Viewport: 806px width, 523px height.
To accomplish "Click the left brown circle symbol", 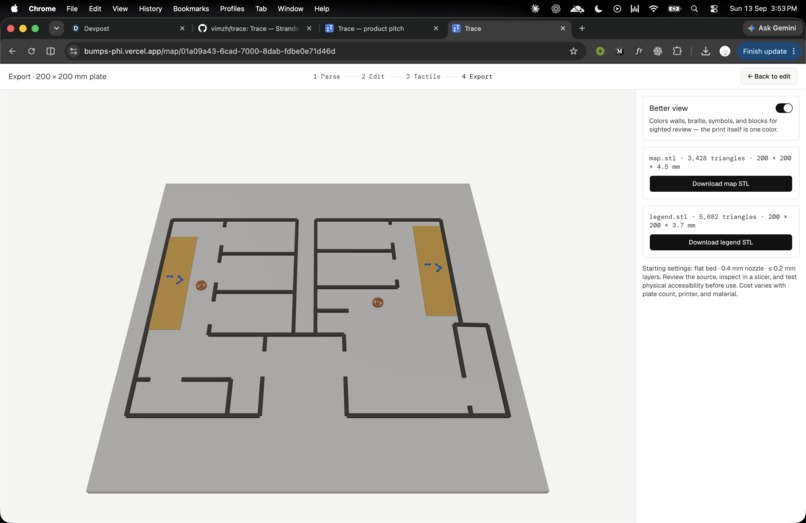I will (201, 285).
